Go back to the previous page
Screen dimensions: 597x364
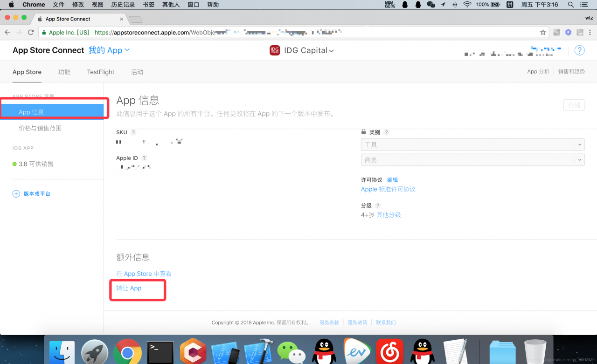point(7,33)
